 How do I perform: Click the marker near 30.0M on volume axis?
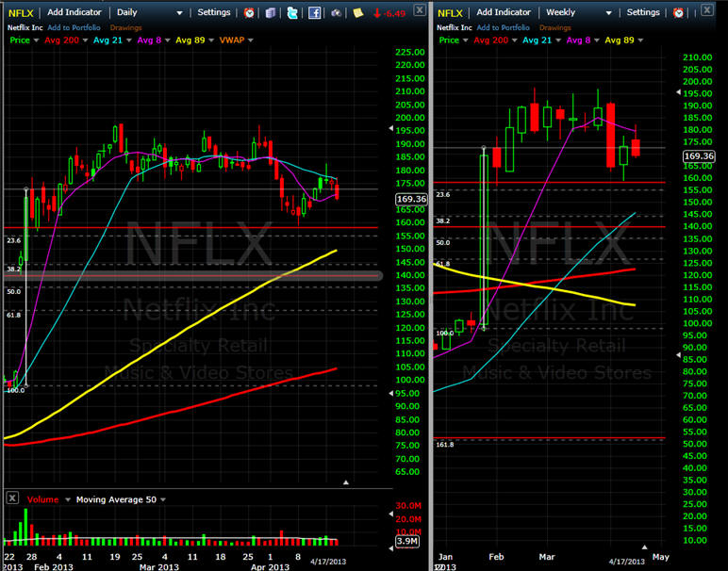click(x=391, y=514)
